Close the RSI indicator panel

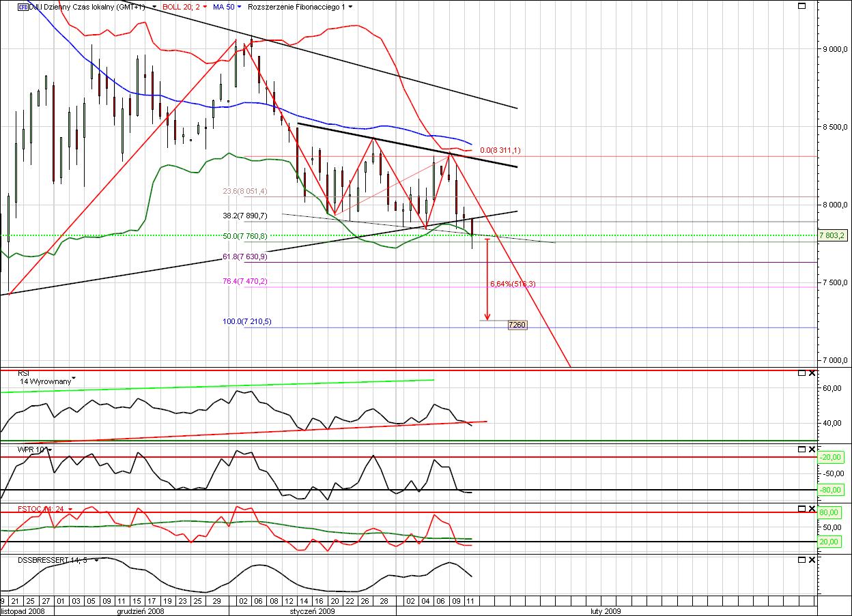point(812,373)
